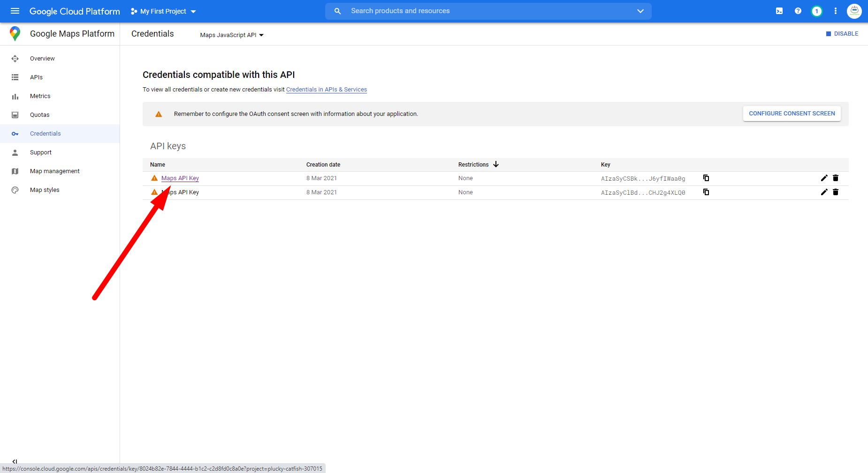
Task: Open the main navigation hamburger menu
Action: point(15,11)
